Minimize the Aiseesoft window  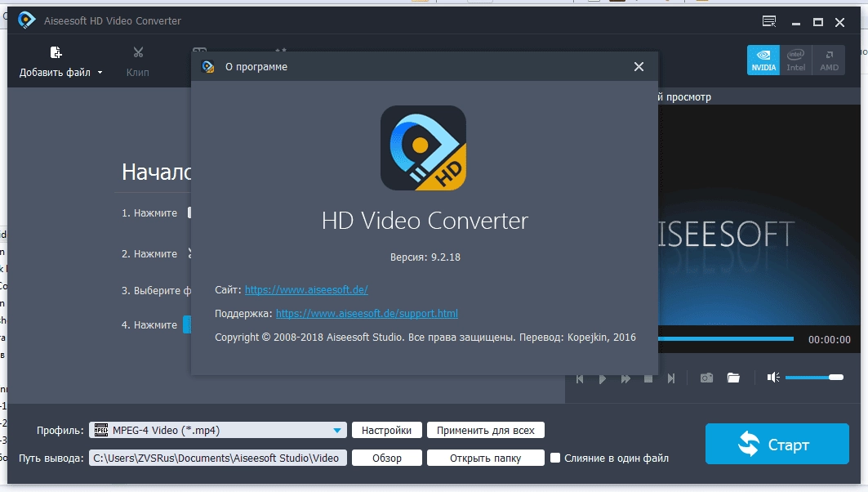coord(796,23)
